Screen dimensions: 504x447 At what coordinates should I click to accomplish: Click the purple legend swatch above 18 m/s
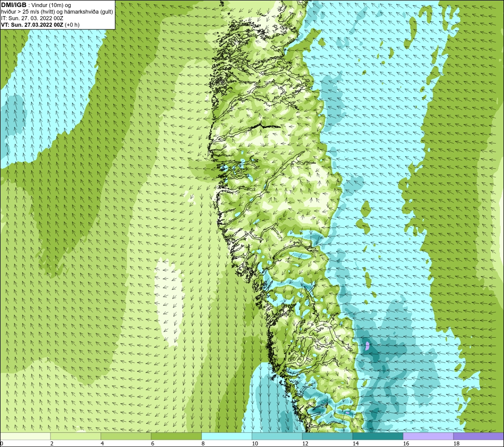478,436
